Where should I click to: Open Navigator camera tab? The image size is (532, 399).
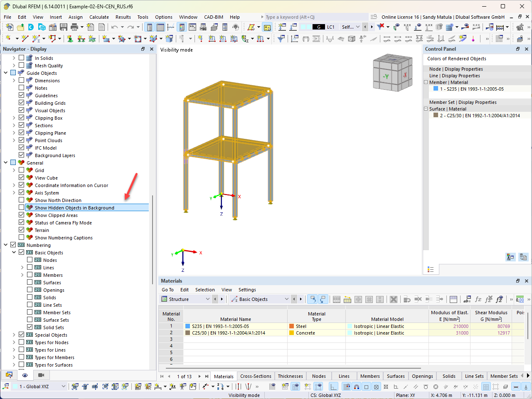41,375
